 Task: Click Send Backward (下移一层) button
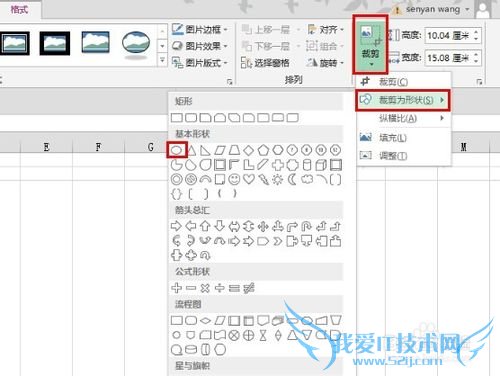click(266, 46)
